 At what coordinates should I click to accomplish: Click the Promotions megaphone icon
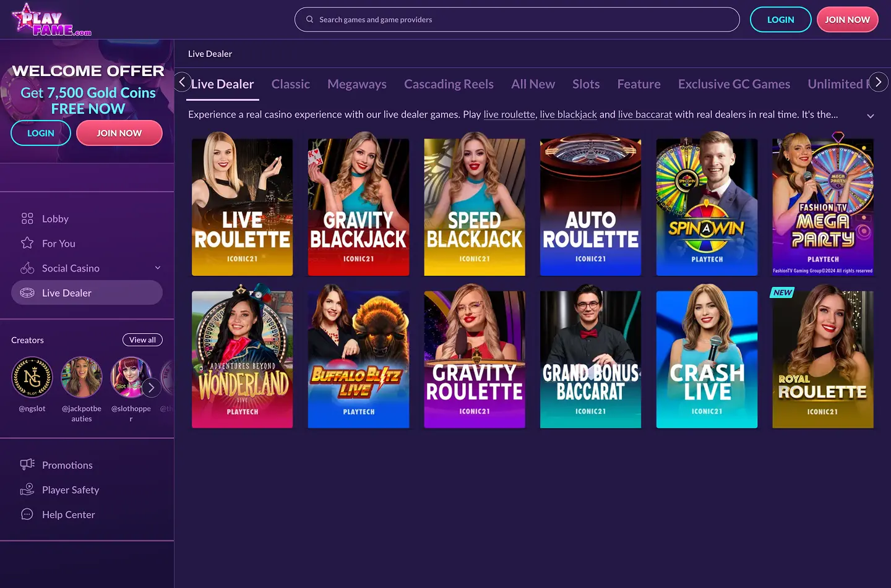tap(27, 464)
